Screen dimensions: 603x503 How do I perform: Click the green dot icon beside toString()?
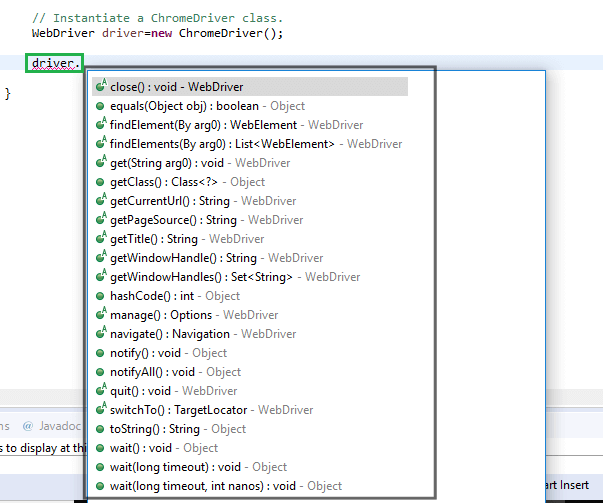(x=100, y=429)
